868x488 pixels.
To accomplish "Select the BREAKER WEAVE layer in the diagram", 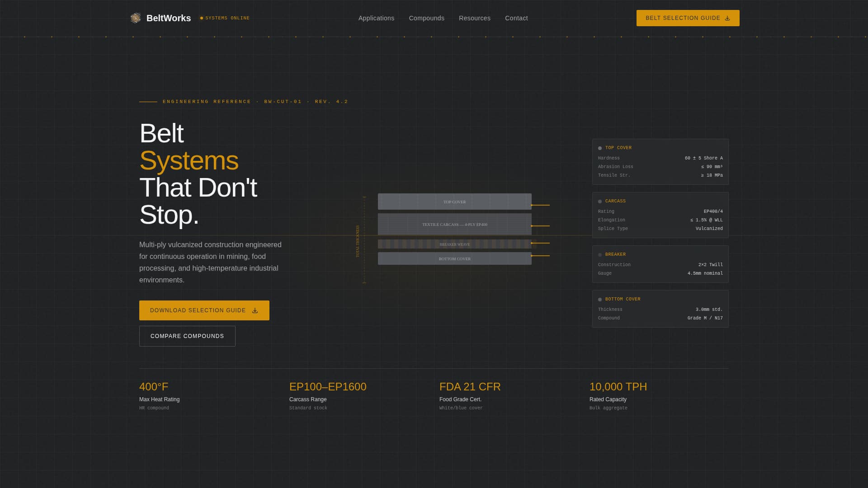I will (454, 244).
